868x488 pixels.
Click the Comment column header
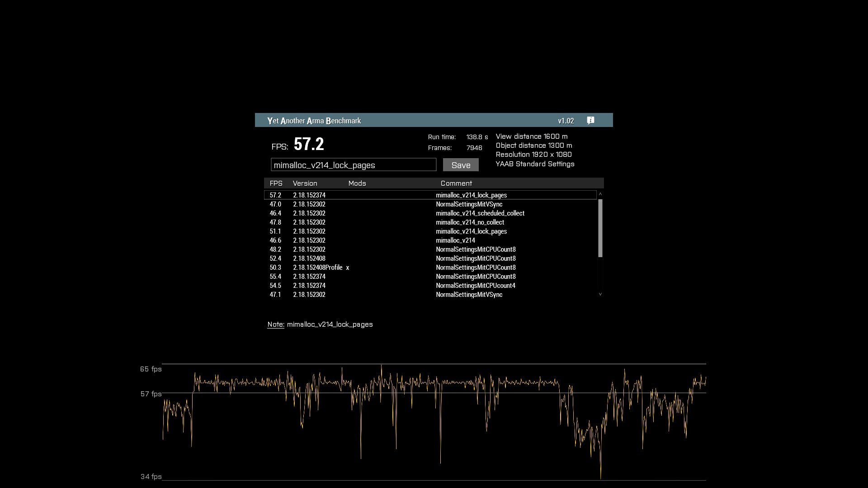(456, 183)
